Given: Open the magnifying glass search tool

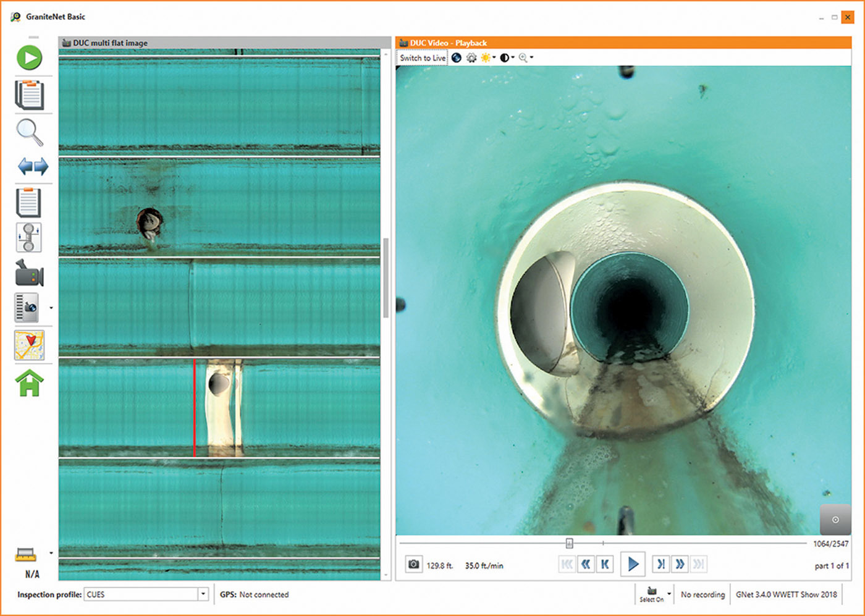Looking at the screenshot, I should coord(29,132).
